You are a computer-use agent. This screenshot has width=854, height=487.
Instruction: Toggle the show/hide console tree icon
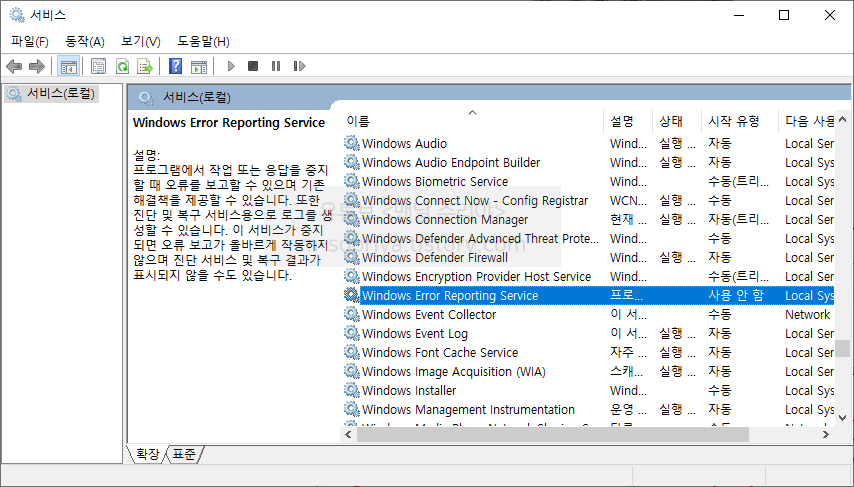click(69, 66)
